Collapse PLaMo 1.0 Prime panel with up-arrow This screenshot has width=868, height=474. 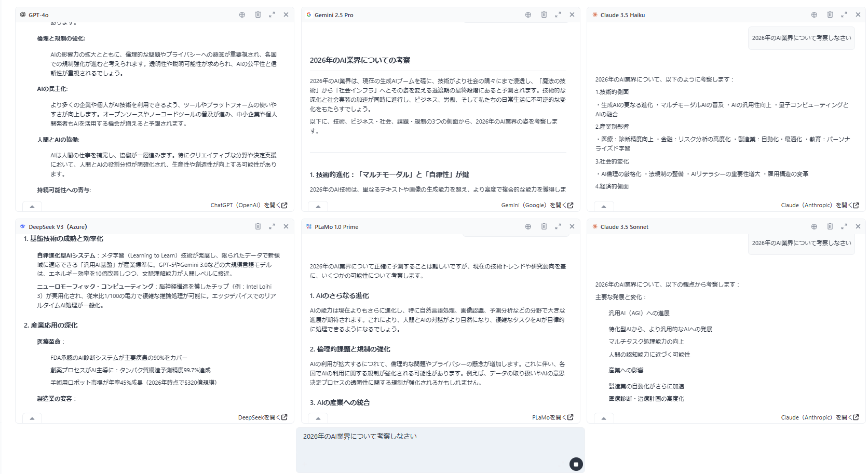[x=318, y=418]
